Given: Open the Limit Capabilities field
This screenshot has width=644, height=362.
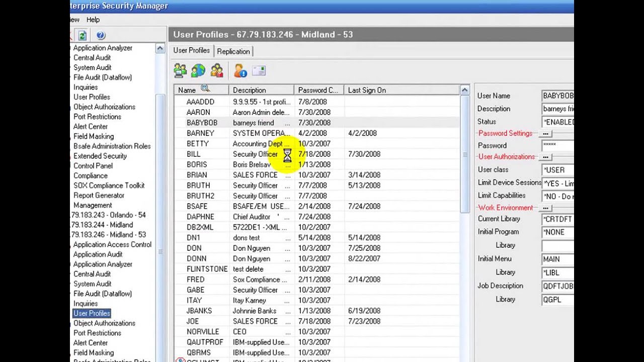Looking at the screenshot, I should [x=557, y=196].
